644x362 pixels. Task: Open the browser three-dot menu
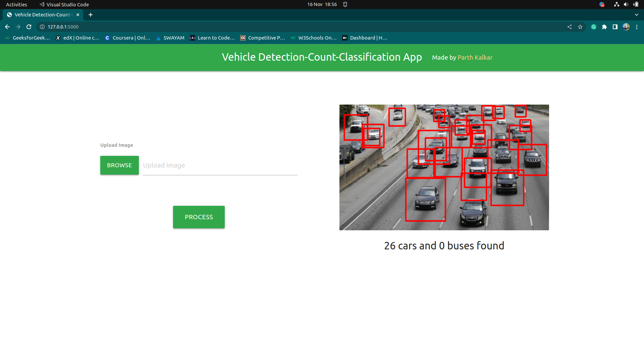coord(637,27)
